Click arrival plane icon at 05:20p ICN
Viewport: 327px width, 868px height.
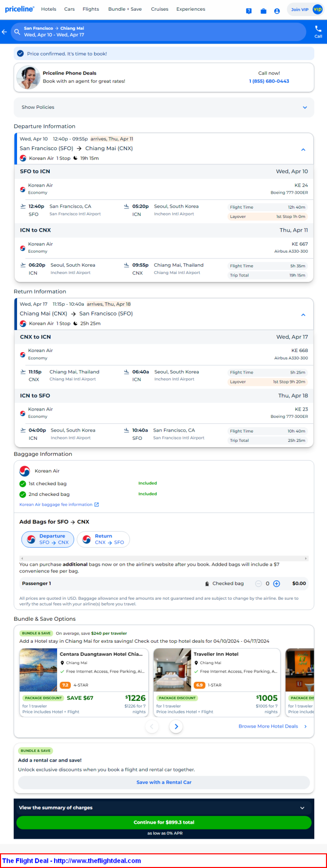126,206
